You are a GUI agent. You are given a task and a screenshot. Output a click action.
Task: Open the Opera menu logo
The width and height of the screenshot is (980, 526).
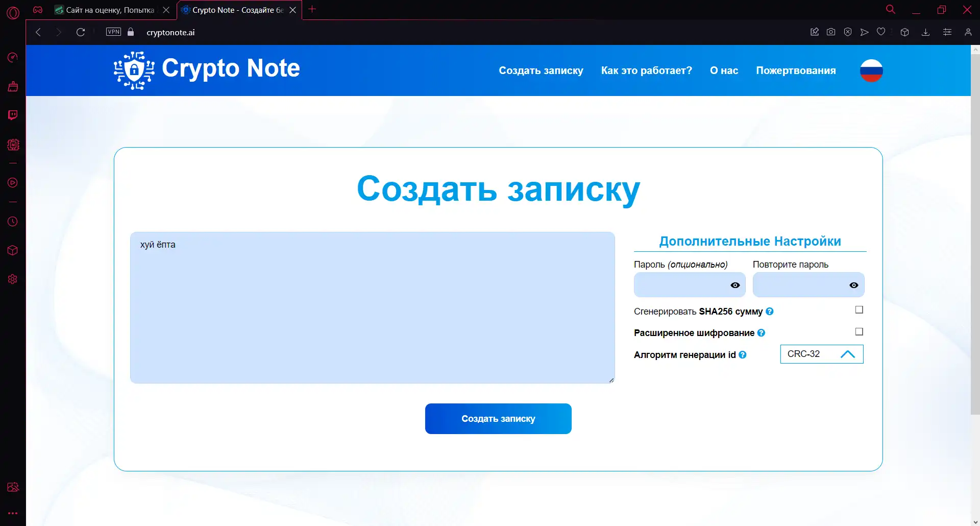13,12
